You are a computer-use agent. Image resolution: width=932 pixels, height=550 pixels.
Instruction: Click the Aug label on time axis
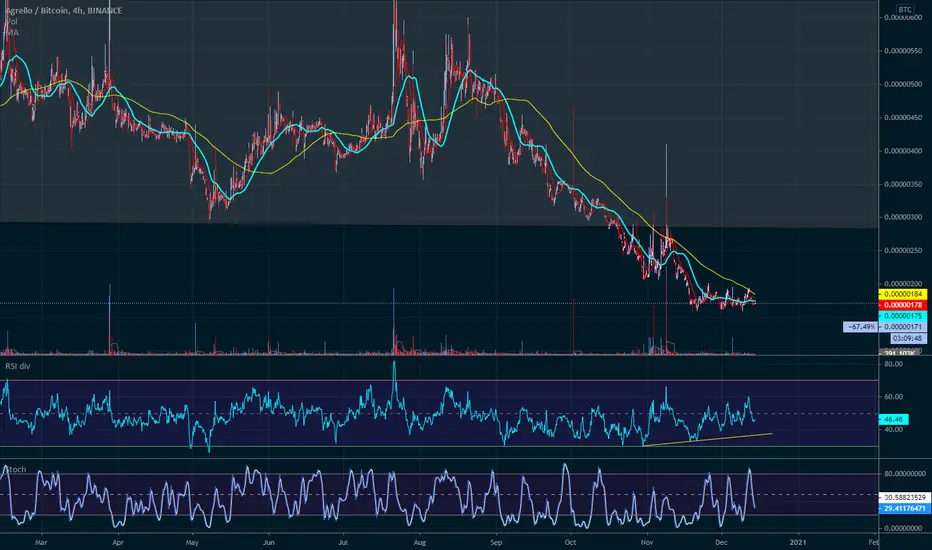420,542
